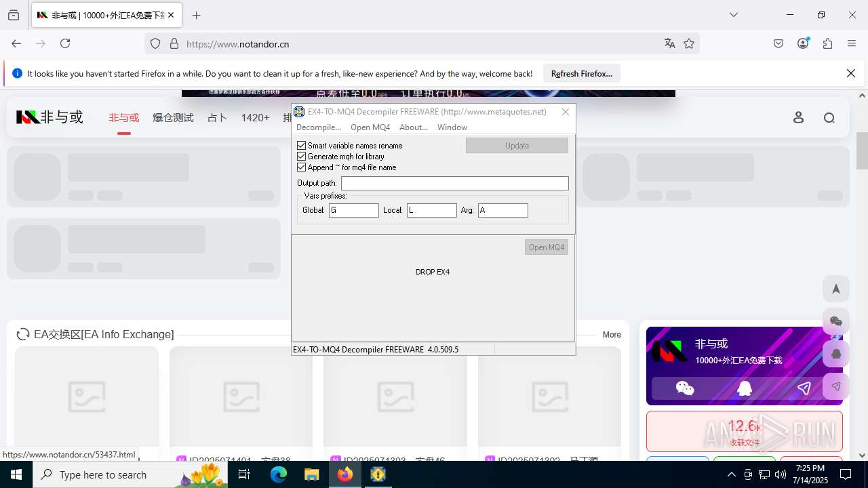Viewport: 868px width, 488px height.
Task: Click the Refresh Firefox... button
Action: (582, 73)
